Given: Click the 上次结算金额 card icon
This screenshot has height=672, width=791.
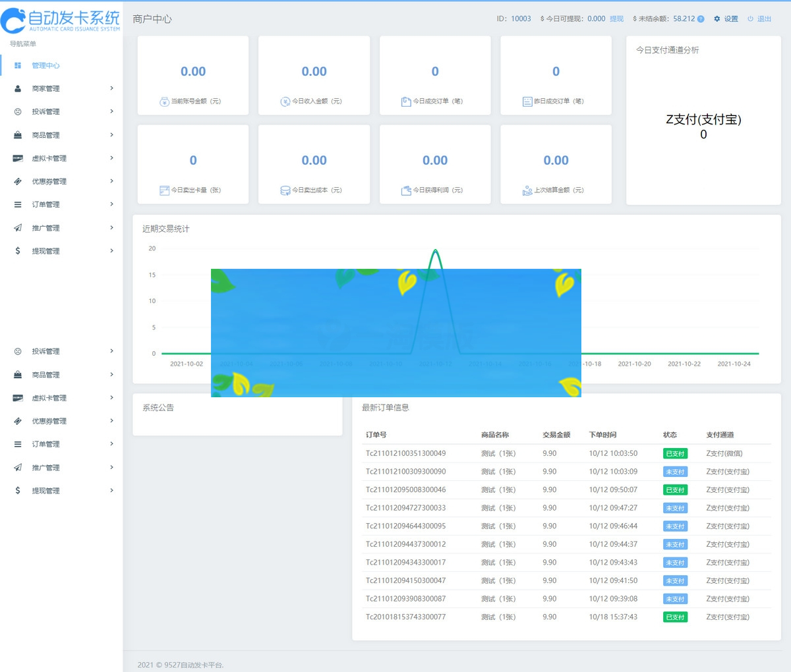Looking at the screenshot, I should click(527, 190).
